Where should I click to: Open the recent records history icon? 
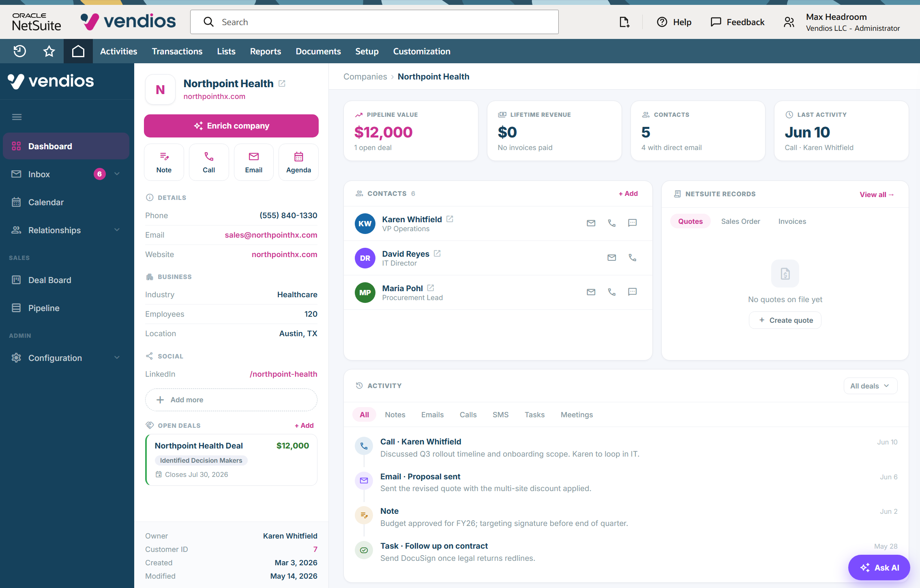pyautogui.click(x=19, y=51)
